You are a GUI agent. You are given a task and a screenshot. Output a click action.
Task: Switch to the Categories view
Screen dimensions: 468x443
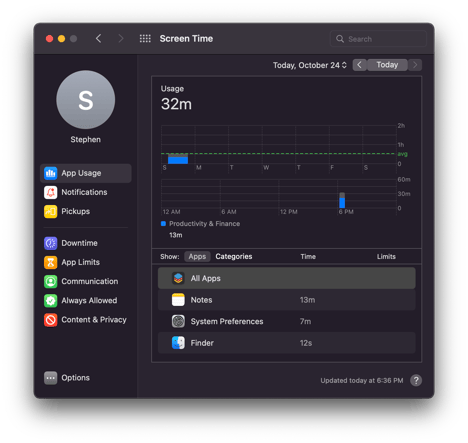[x=234, y=256]
